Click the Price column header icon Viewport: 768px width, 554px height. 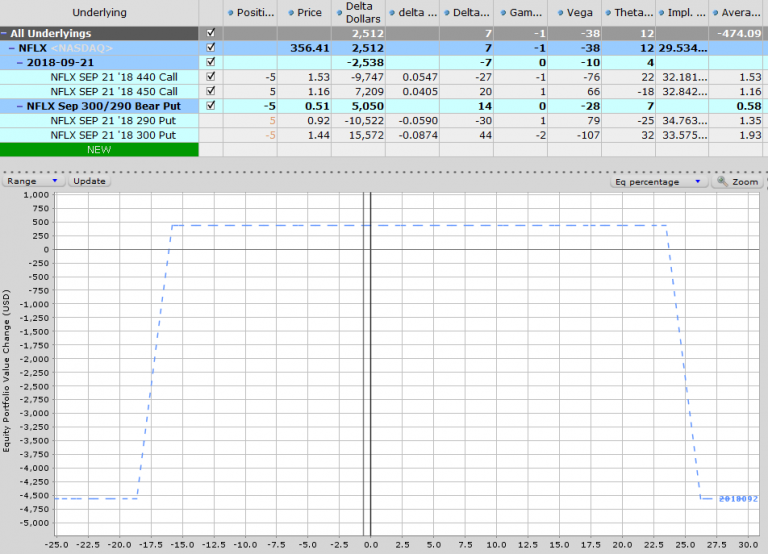pos(289,13)
